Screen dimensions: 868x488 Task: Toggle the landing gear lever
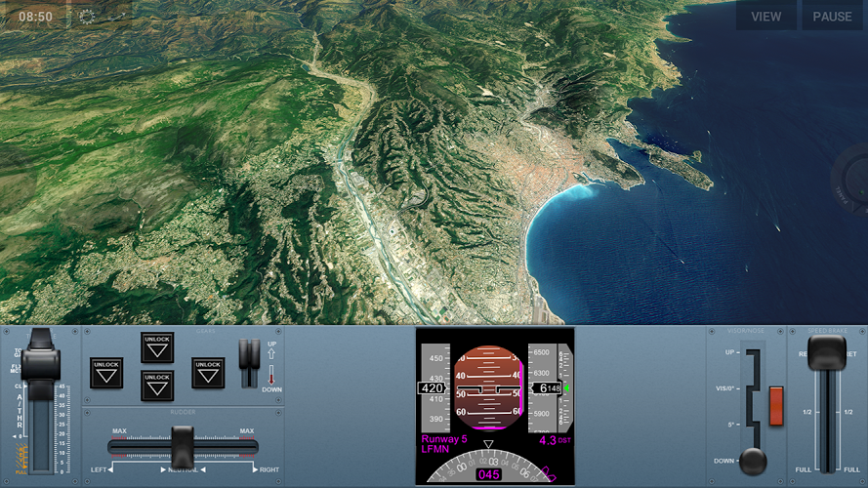point(249,353)
